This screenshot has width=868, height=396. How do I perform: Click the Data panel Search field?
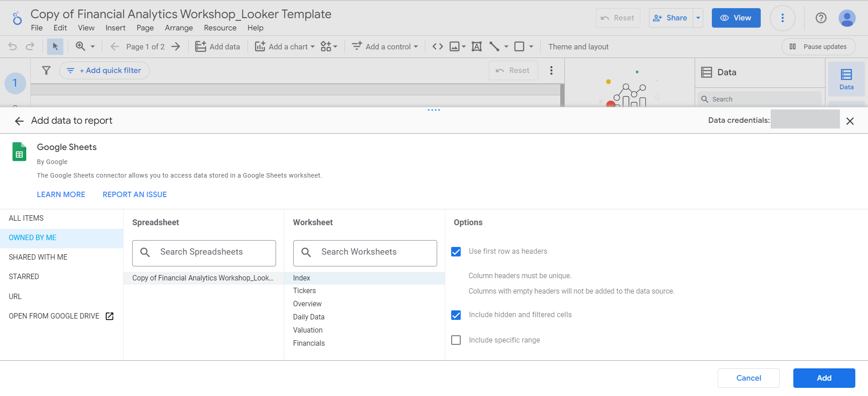click(760, 99)
